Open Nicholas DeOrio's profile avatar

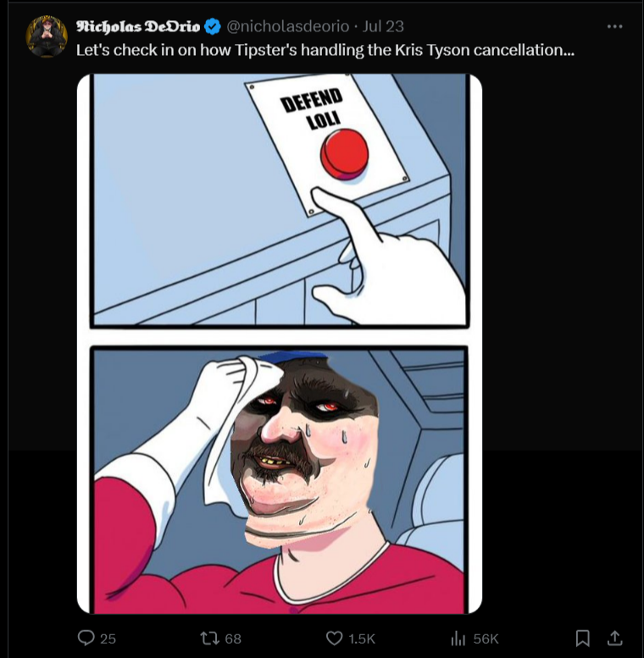(47, 36)
